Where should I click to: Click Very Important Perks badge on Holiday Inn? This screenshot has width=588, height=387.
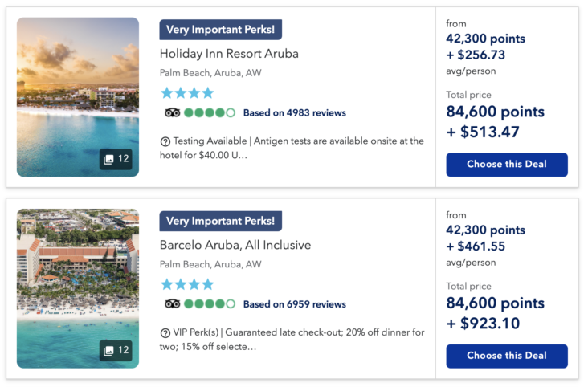click(220, 30)
